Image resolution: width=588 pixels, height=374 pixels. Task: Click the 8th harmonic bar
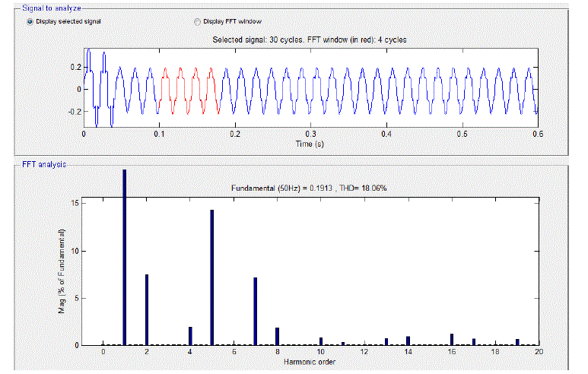point(277,336)
